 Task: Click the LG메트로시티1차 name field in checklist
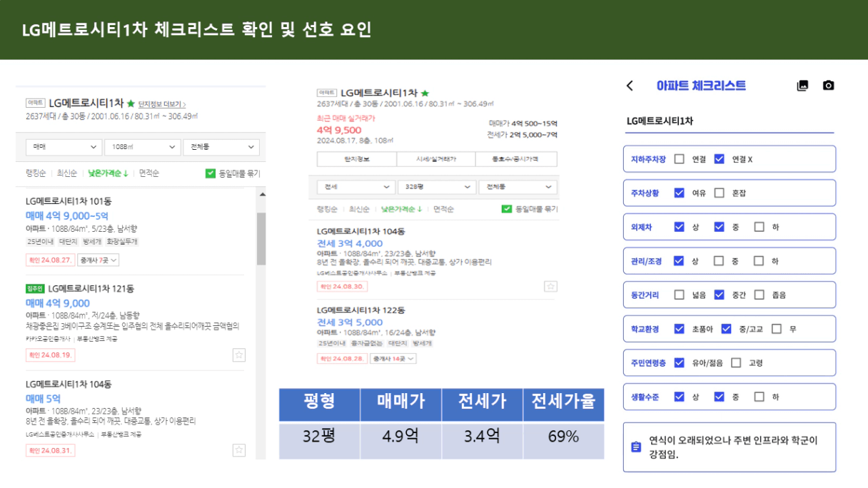730,122
